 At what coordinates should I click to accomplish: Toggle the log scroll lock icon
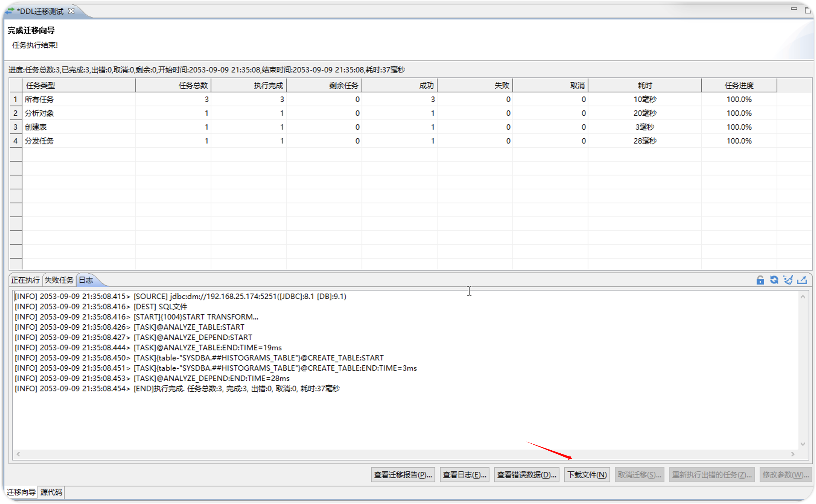760,280
